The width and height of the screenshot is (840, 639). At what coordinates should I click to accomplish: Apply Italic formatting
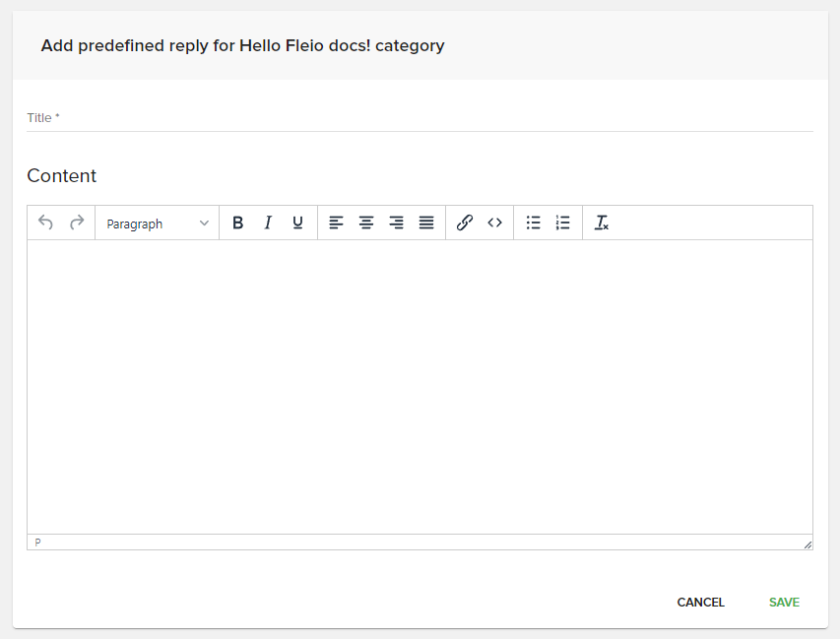[x=267, y=223]
